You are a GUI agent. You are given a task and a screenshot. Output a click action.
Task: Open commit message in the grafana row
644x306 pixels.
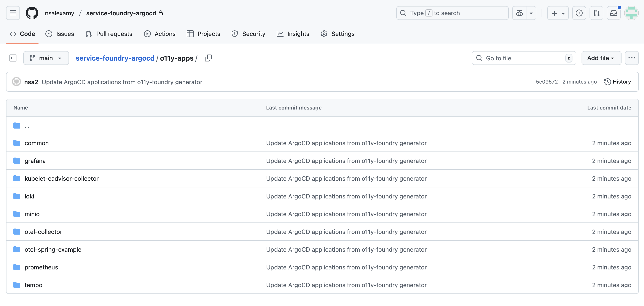[x=346, y=161]
